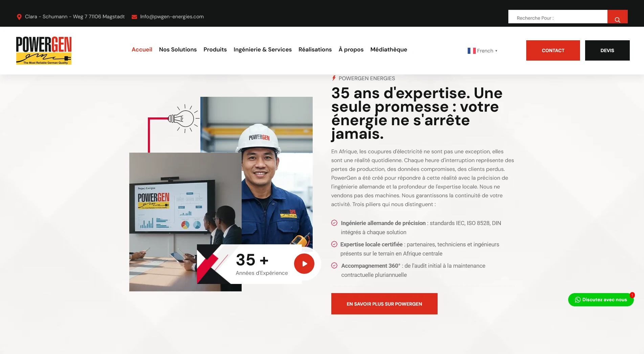Play the 35+ years experience video
Screen dimensions: 644x354
coord(304,264)
